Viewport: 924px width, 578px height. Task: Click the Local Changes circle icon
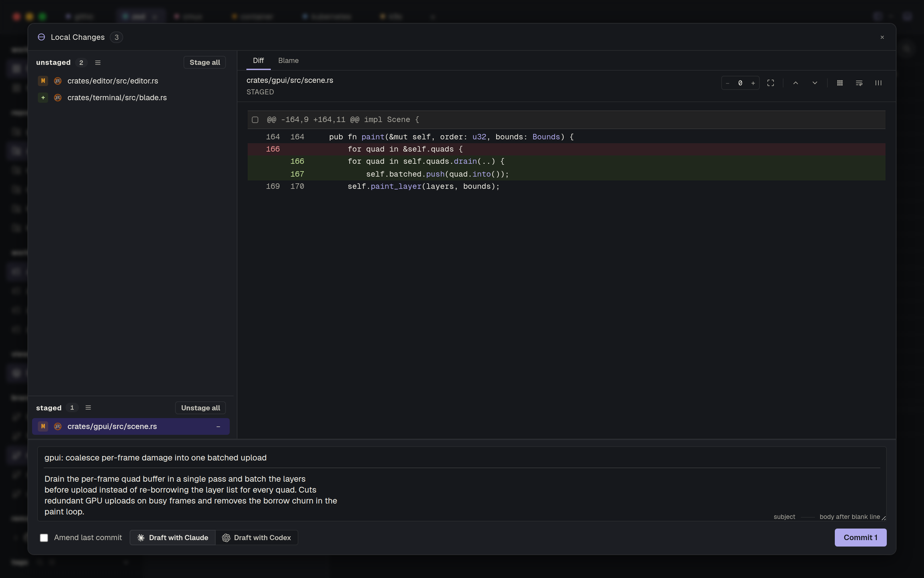[41, 37]
